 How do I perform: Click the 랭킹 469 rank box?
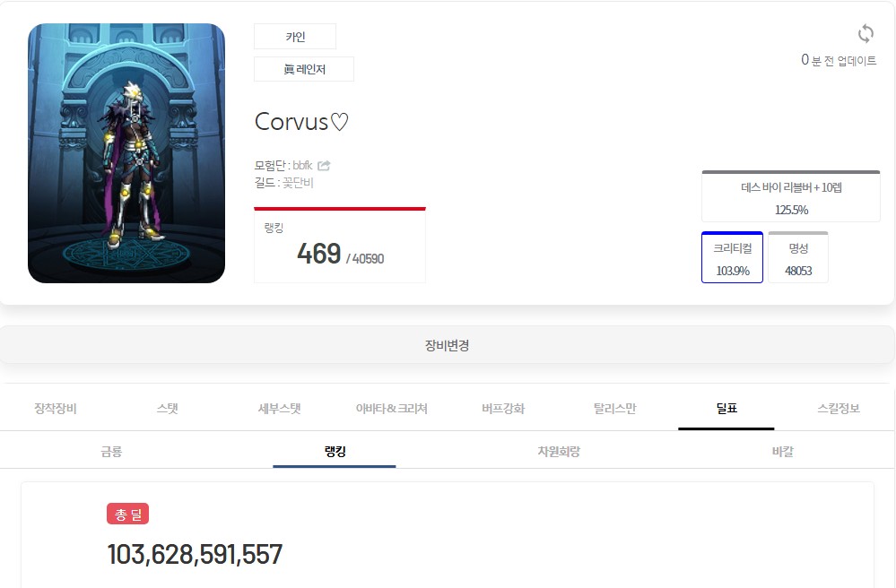tap(340, 246)
